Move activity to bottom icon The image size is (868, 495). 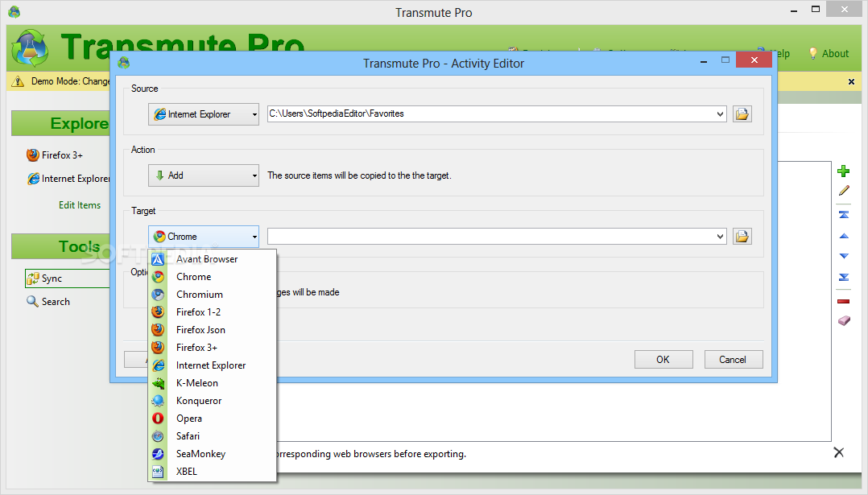pyautogui.click(x=844, y=277)
